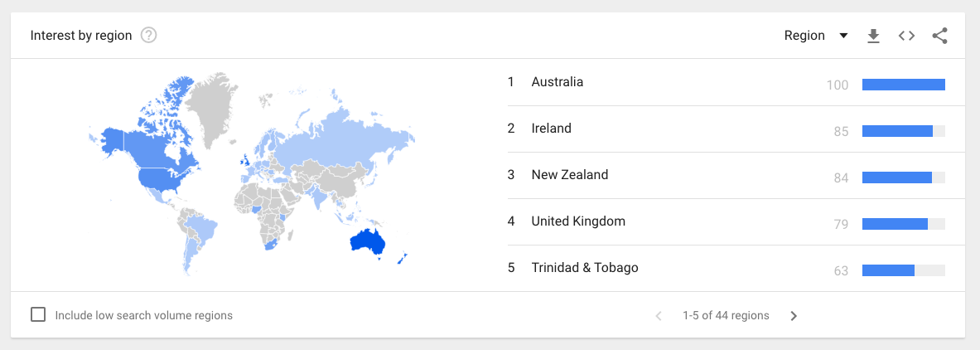Screen dimensions: 980x350
Task: Open Trinidad & Tobago region entry
Action: coord(585,268)
